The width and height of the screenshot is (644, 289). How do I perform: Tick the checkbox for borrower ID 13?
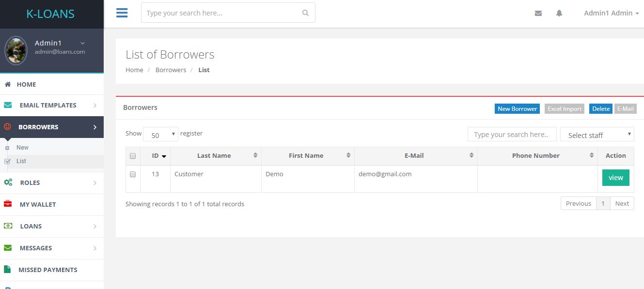[133, 174]
